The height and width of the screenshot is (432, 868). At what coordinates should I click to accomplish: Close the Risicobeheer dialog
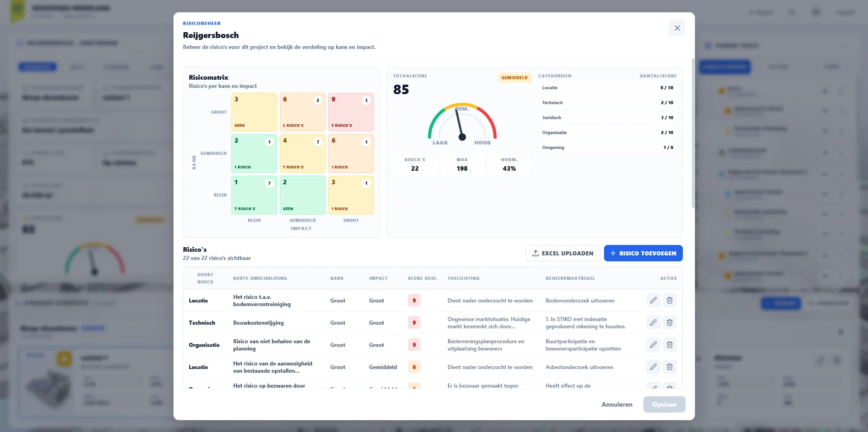coord(677,28)
